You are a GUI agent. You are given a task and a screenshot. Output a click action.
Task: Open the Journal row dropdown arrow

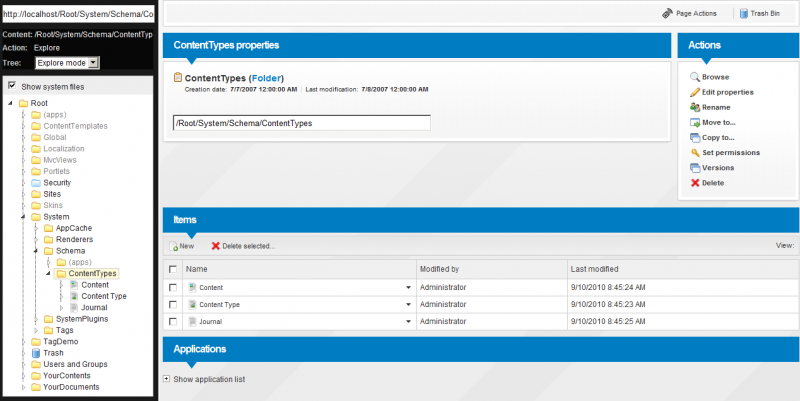coord(408,322)
